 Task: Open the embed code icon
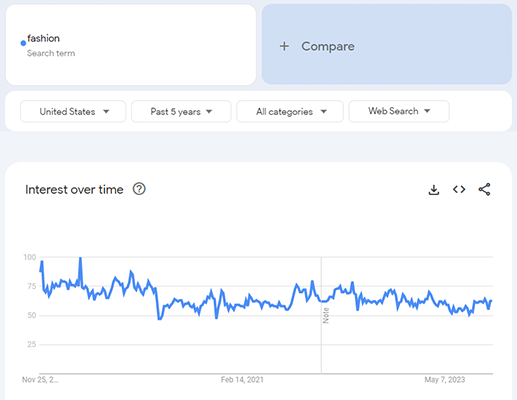[x=459, y=189]
